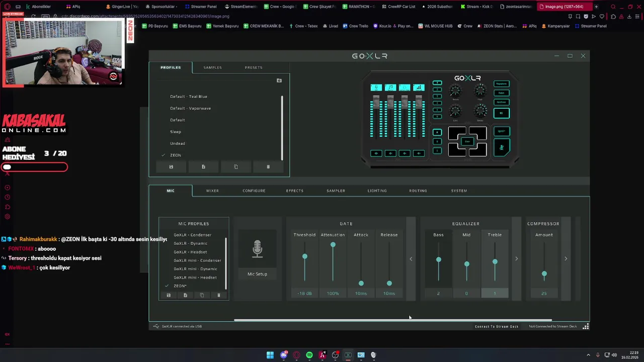Viewport: 644px width, 362px height.
Task: Show hidden system tray icons
Action: coord(588,355)
